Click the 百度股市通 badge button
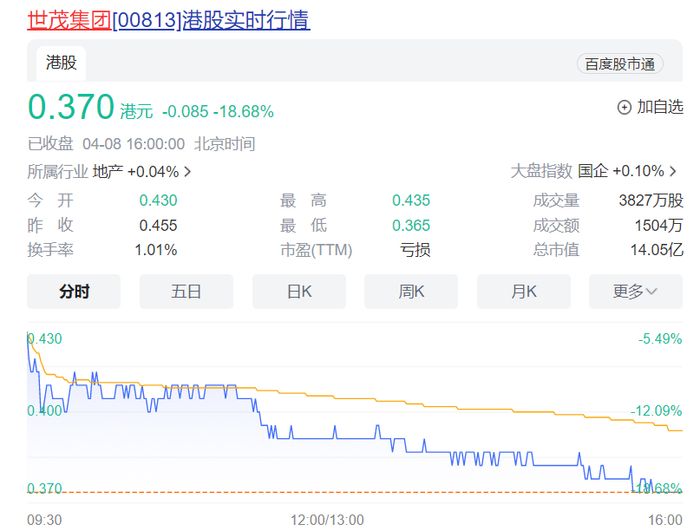700x532 pixels. pos(620,64)
